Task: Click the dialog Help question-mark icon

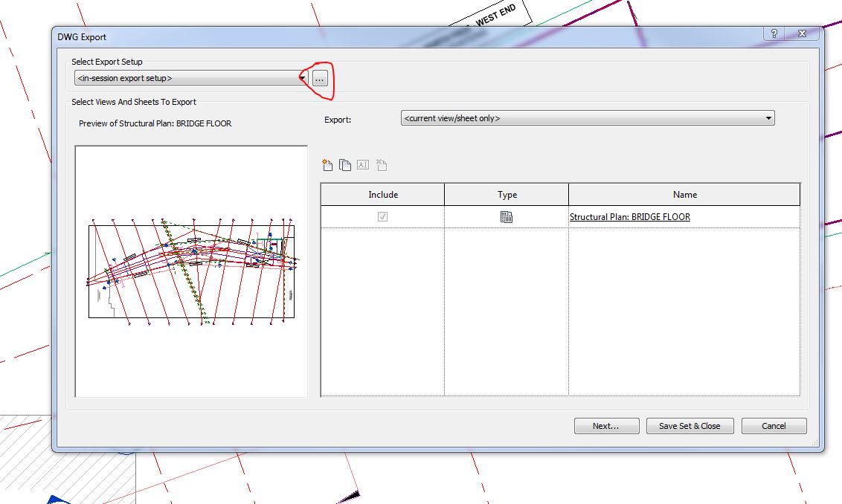Action: pos(774,33)
